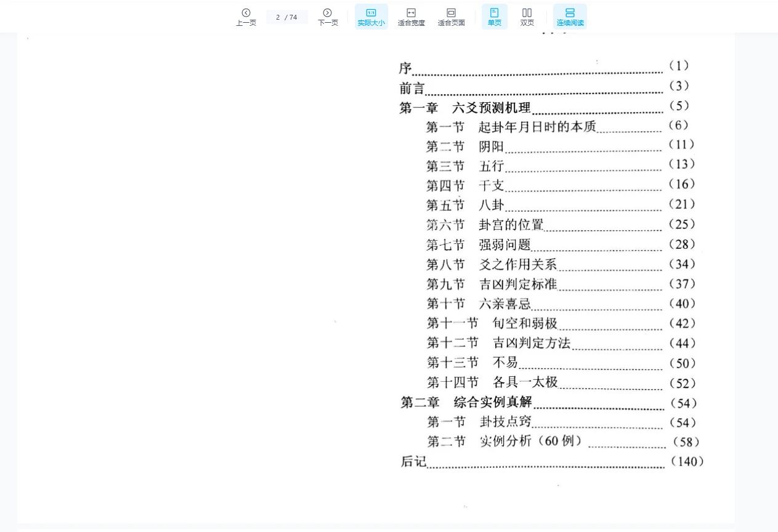This screenshot has height=532, width=778.
Task: Switch to double page mode (双页)
Action: (527, 17)
